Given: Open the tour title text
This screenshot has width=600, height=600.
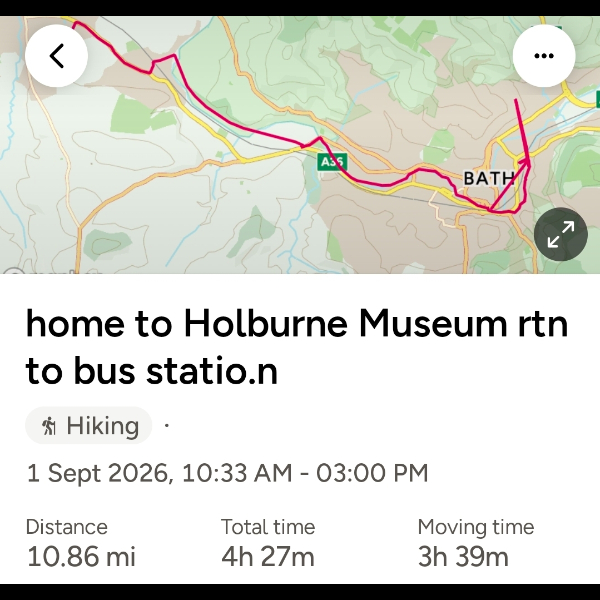Looking at the screenshot, I should [297, 347].
